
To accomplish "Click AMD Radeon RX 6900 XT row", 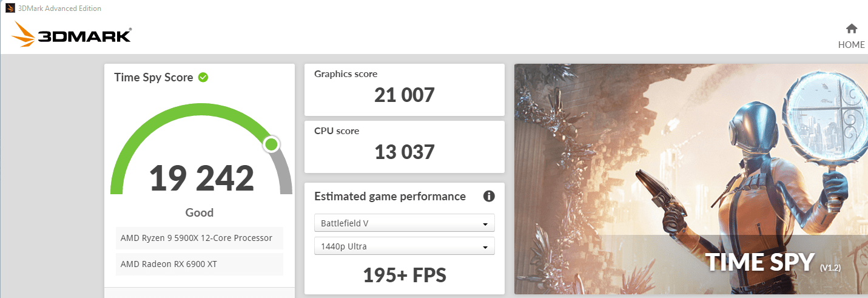I will pyautogui.click(x=199, y=264).
